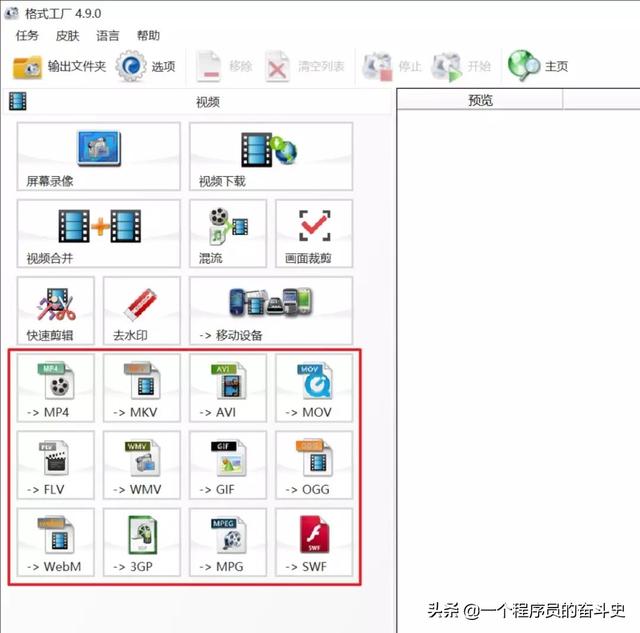This screenshot has width=640, height=633.
Task: Open the 画面裁剪 crop tool
Action: click(314, 233)
